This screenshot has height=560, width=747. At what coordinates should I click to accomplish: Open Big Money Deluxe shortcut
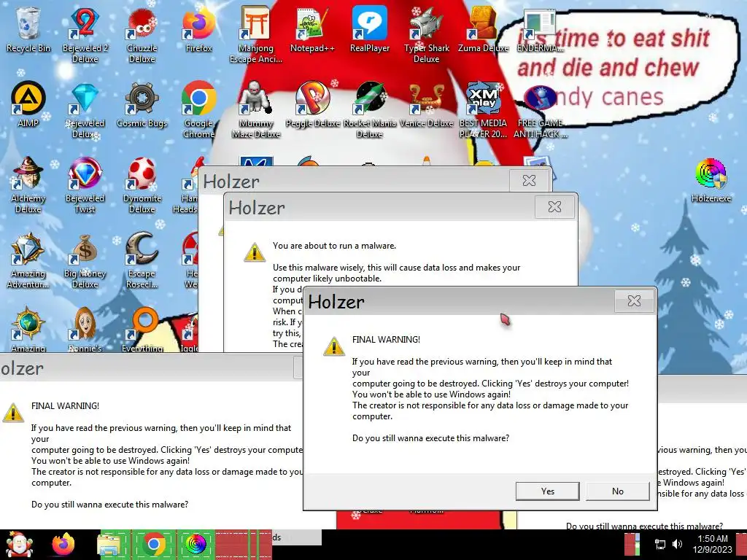(85, 259)
